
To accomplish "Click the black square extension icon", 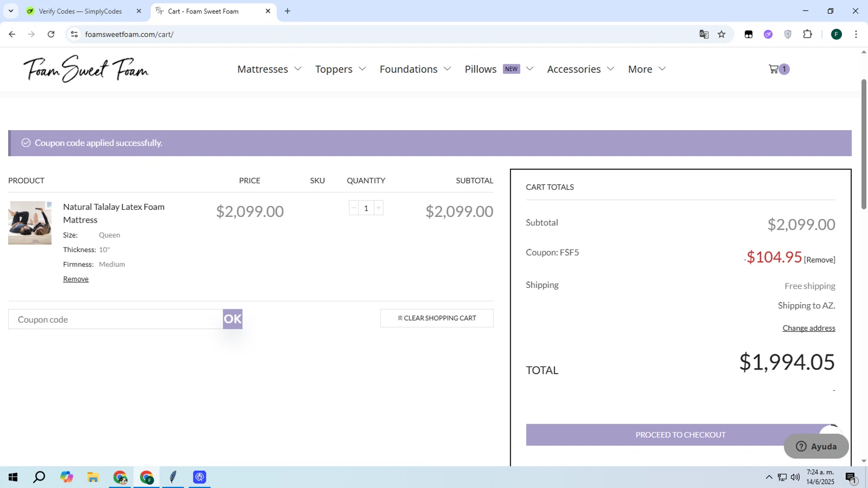I will tap(748, 34).
